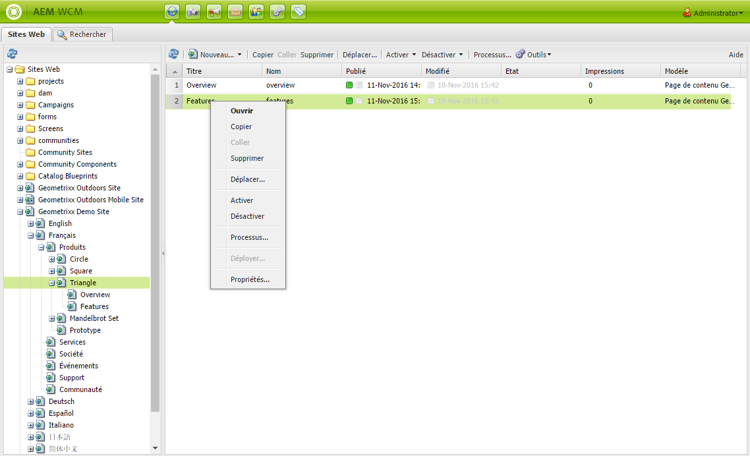Open the Activer toolbar dropdown
This screenshot has width=750, height=456.
point(401,55)
